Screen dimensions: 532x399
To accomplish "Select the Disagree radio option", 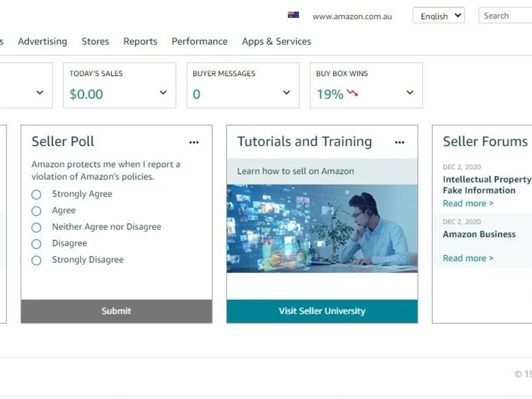I will click(x=36, y=244).
